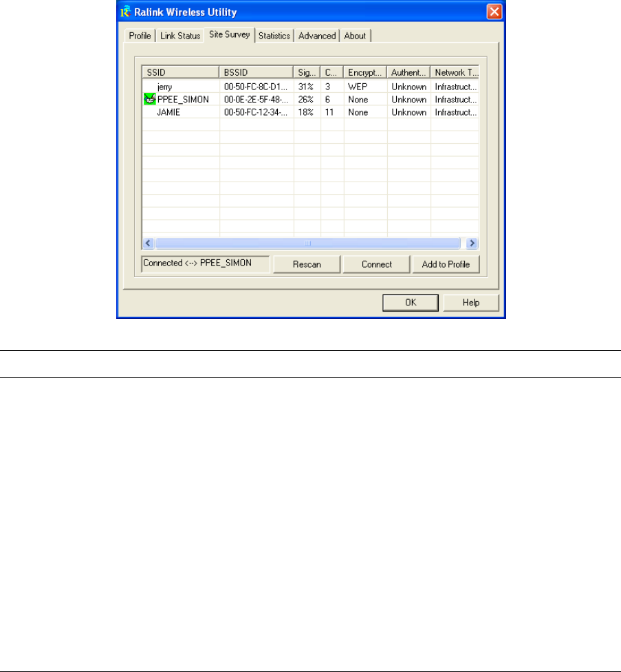Viewport: 621px width, 672px height.
Task: Click the Rescan button
Action: 307,264
